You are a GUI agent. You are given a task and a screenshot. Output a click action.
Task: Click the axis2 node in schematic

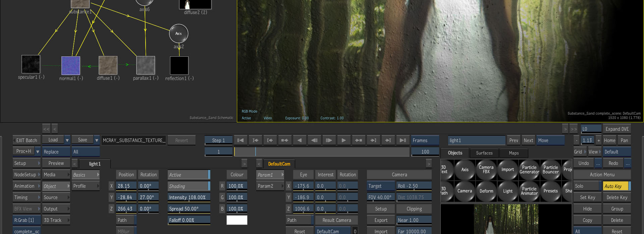(178, 34)
